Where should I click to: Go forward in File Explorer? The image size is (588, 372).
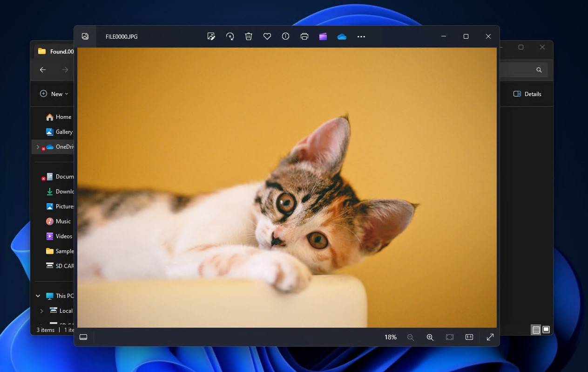[x=65, y=70]
